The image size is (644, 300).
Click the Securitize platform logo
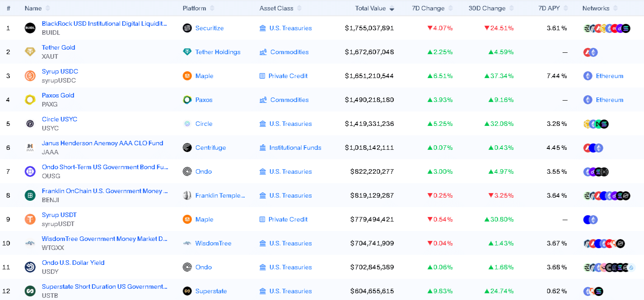(187, 28)
